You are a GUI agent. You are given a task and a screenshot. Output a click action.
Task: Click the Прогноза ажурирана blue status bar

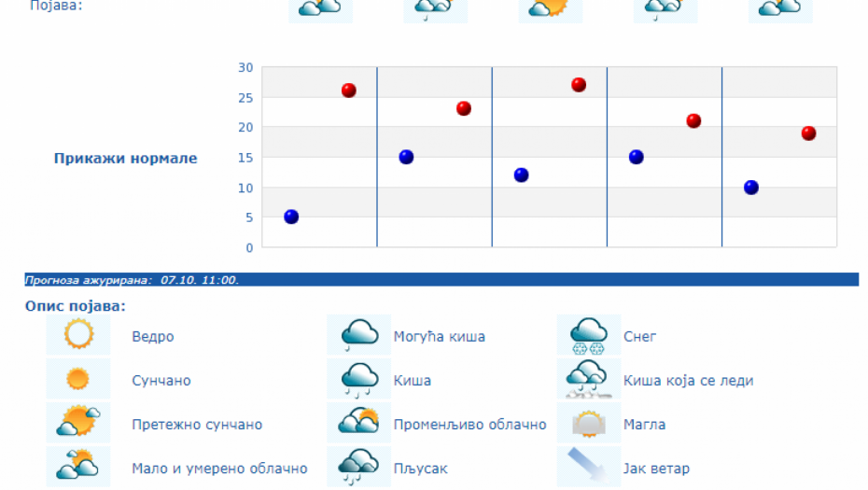[x=441, y=279]
